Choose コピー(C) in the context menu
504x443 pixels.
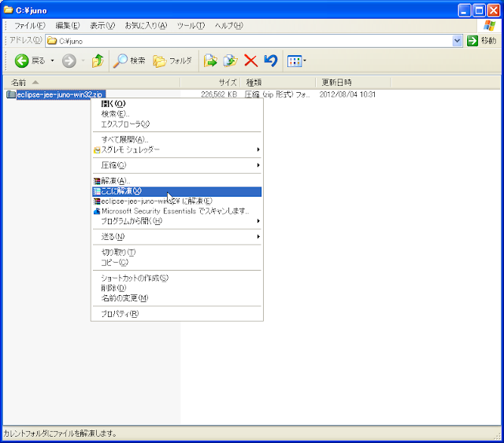pos(176,263)
